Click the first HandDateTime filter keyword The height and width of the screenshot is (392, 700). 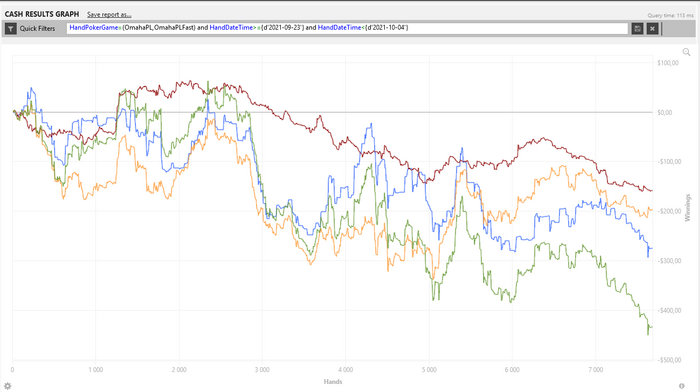(x=231, y=28)
